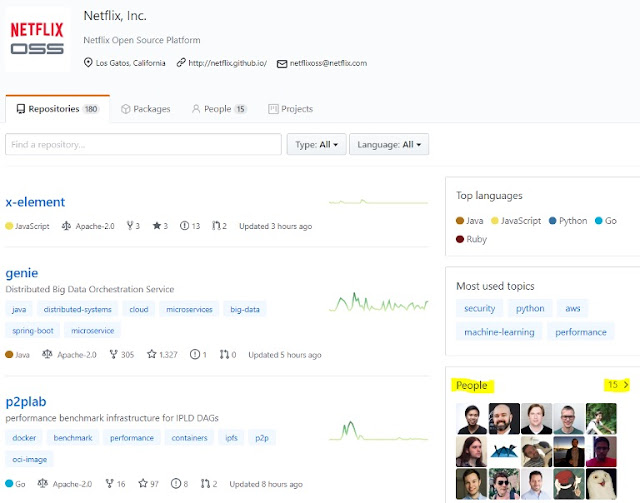Select the microservices topic tag
Viewport: 640px width, 503px height.
(189, 309)
